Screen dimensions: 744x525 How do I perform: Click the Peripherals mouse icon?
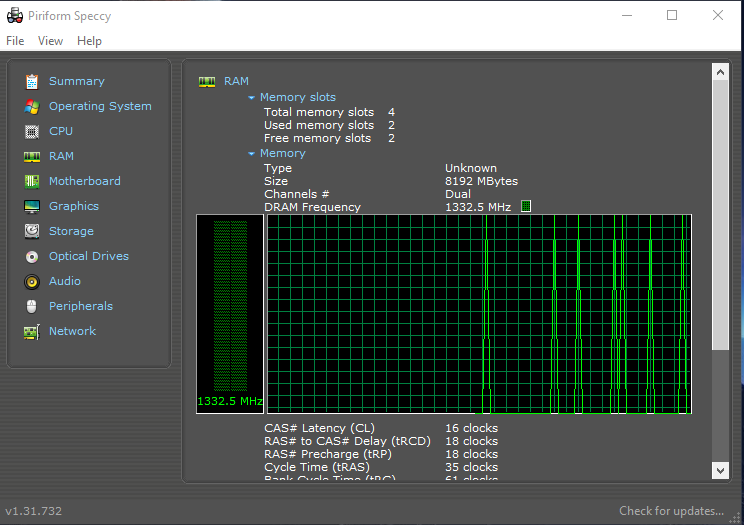click(x=32, y=307)
